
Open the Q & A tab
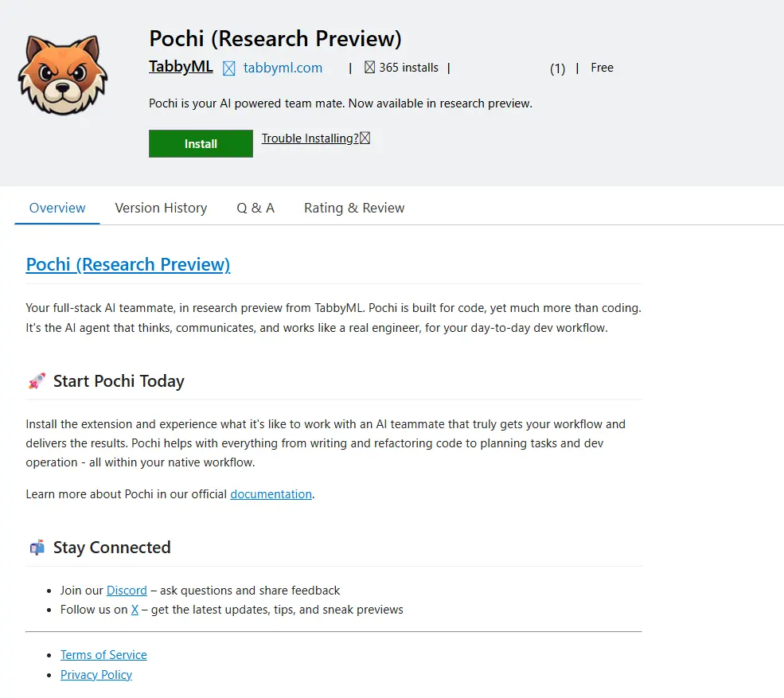pyautogui.click(x=255, y=208)
